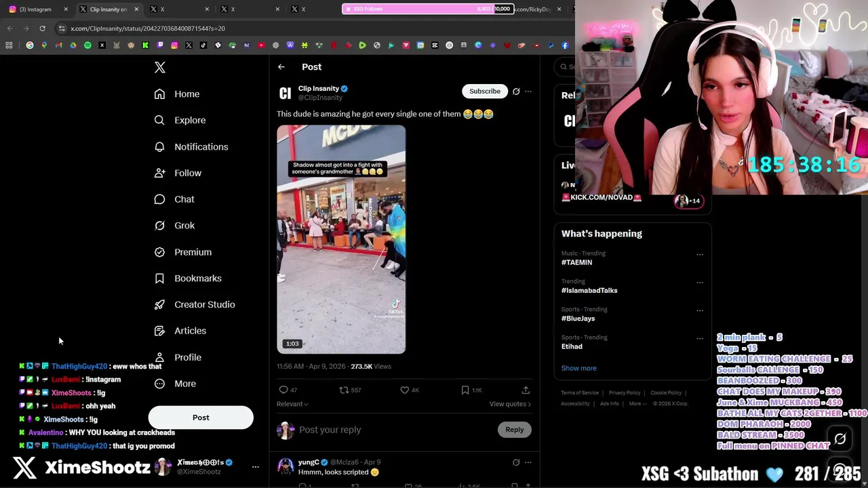The image size is (868, 488).
Task: Click the browser address bar URL
Action: pyautogui.click(x=148, y=28)
